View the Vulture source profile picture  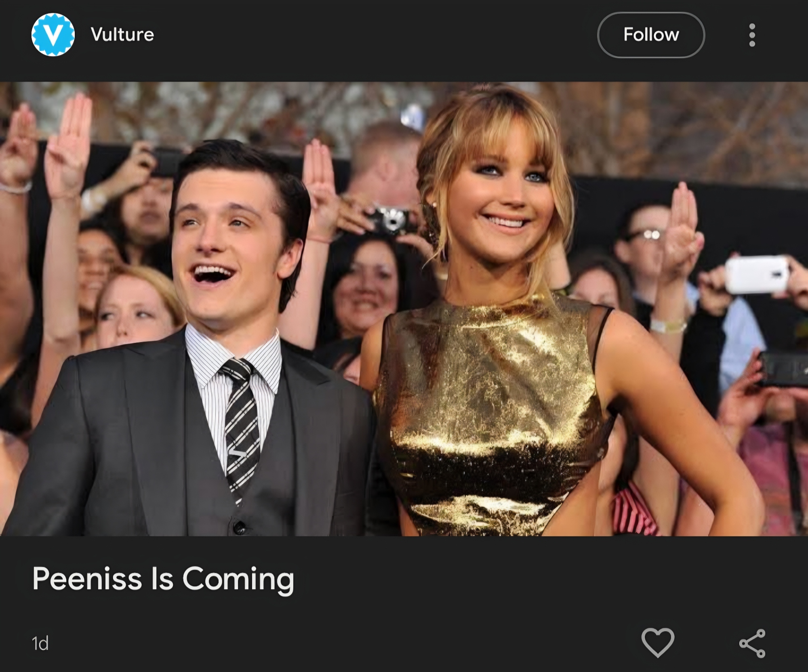(53, 35)
